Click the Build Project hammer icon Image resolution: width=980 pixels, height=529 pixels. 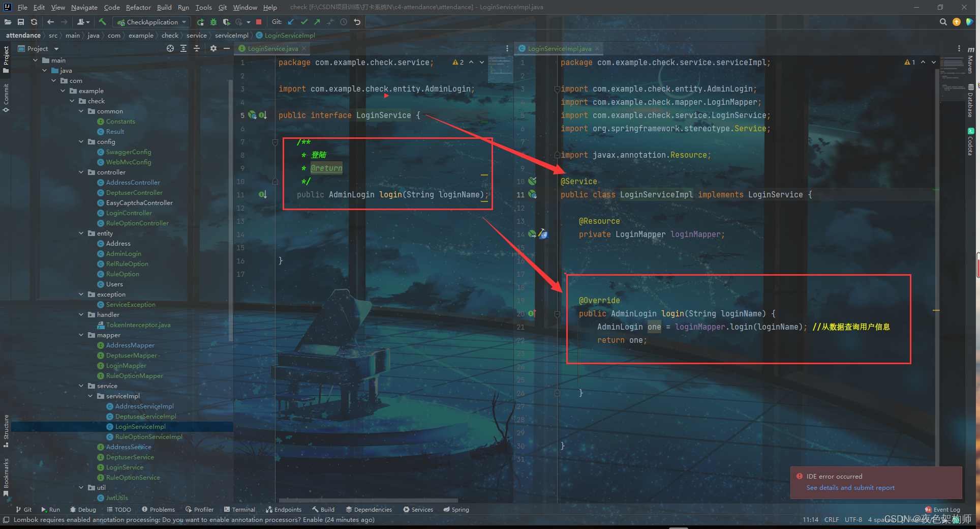(x=102, y=22)
